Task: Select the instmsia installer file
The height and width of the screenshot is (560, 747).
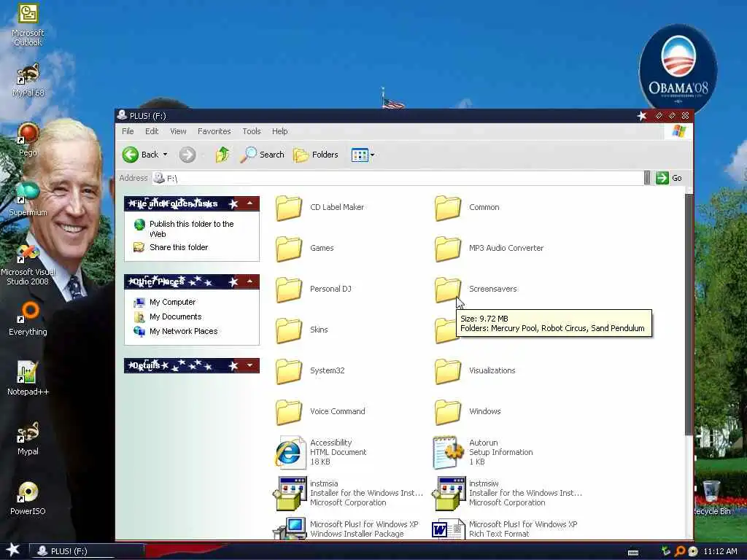Action: pos(348,494)
